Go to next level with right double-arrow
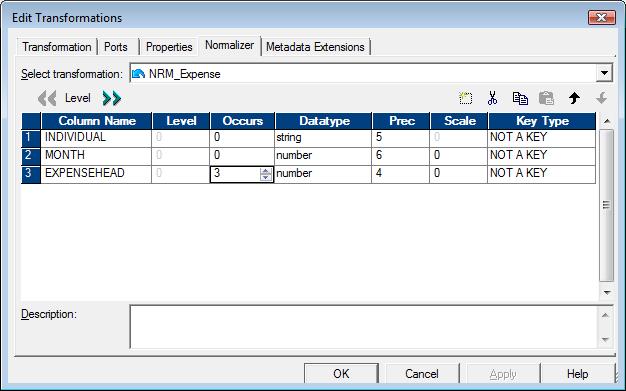The height and width of the screenshot is (391, 626). pyautogui.click(x=112, y=98)
